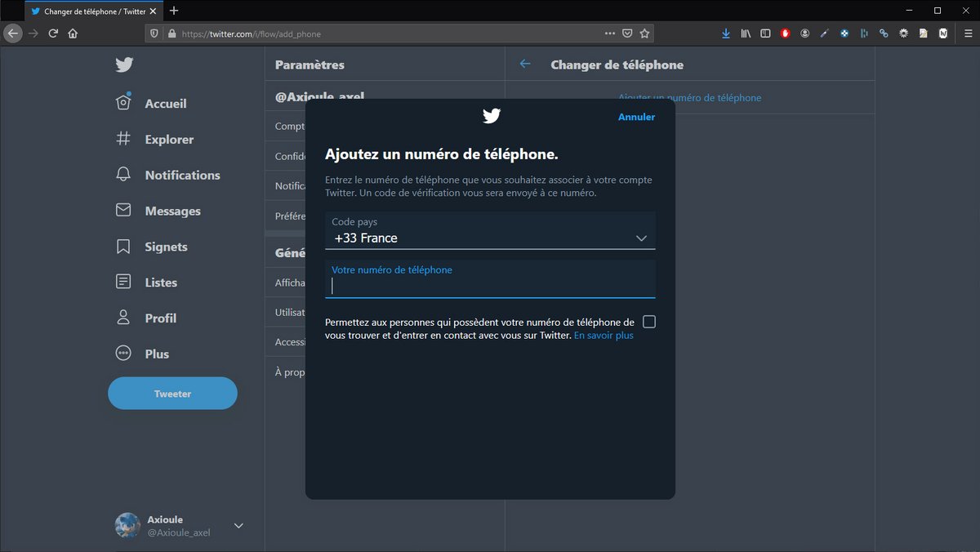Screen dimensions: 980x552
Task: Click the Changer de téléphone heading
Action: click(617, 65)
